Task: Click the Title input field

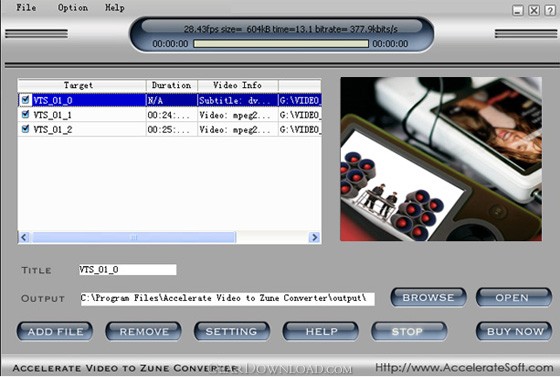Action: tap(128, 270)
